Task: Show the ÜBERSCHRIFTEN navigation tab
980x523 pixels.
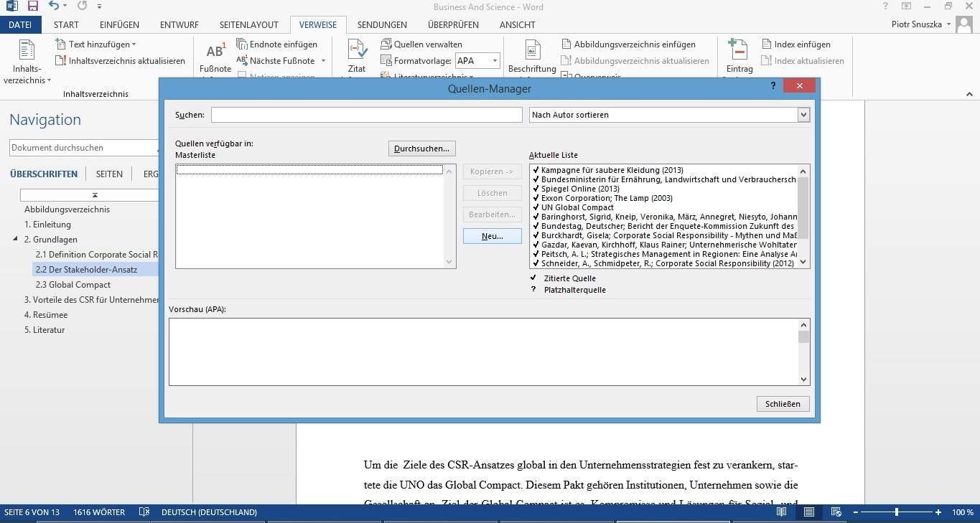Action: point(44,174)
